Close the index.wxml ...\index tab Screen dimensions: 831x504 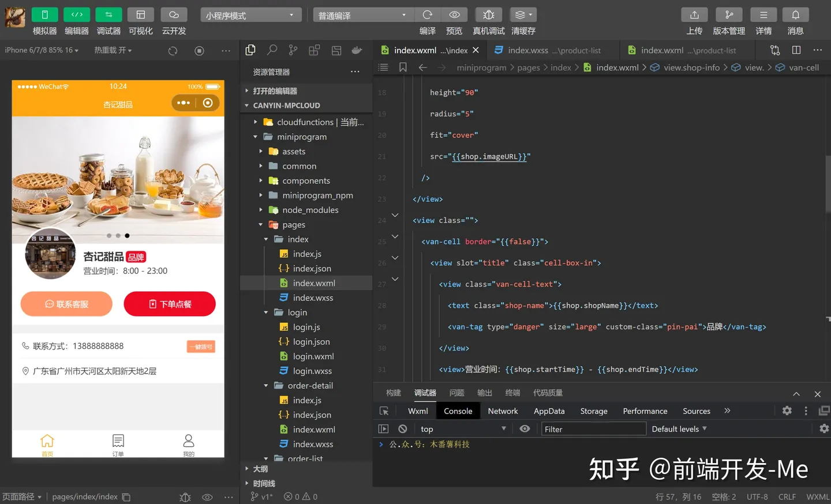click(x=476, y=50)
